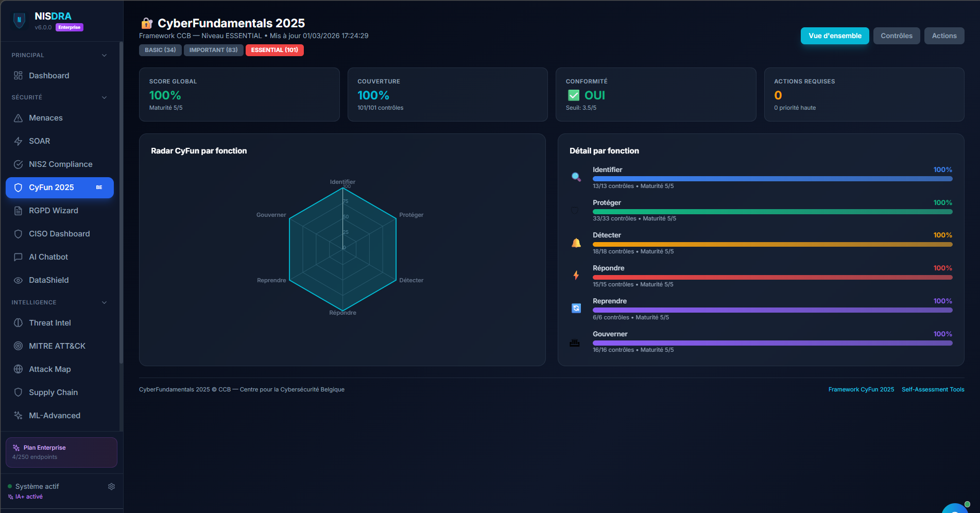Click 'Système actif' status text
Screen dimensions: 980x513
[x=37, y=486]
